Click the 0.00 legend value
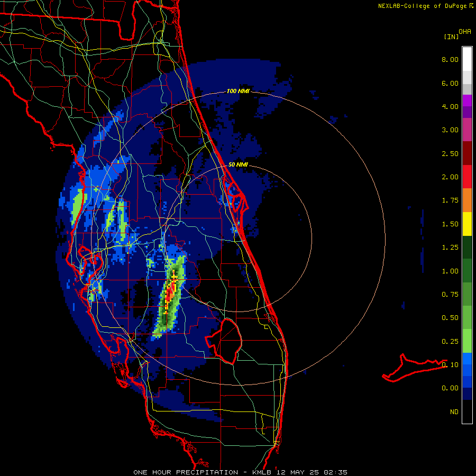This screenshot has width=476, height=476. pyautogui.click(x=450, y=388)
